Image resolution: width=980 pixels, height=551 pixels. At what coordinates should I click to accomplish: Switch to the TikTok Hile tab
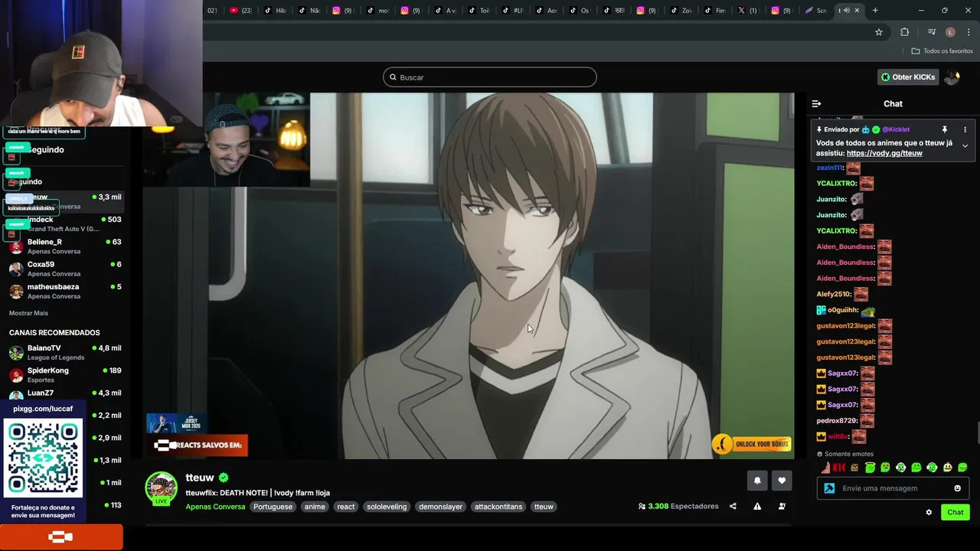[x=276, y=11]
